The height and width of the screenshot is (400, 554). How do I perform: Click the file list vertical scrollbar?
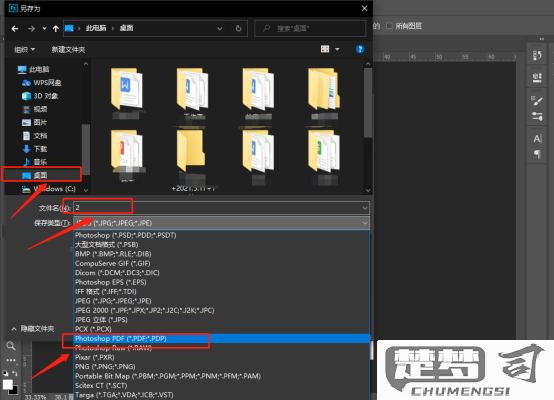[368, 102]
